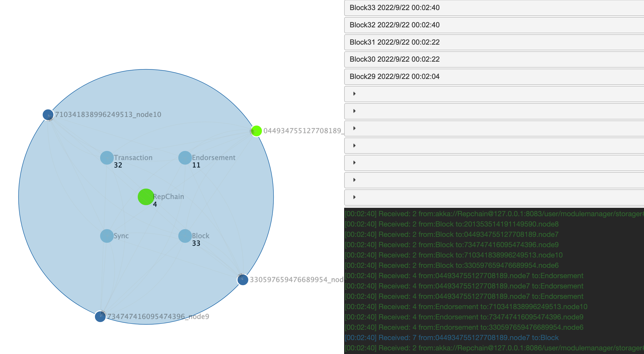This screenshot has height=354, width=644.
Task: Click log line Endorsement to:710341838996249513.node10
Action: click(x=466, y=307)
